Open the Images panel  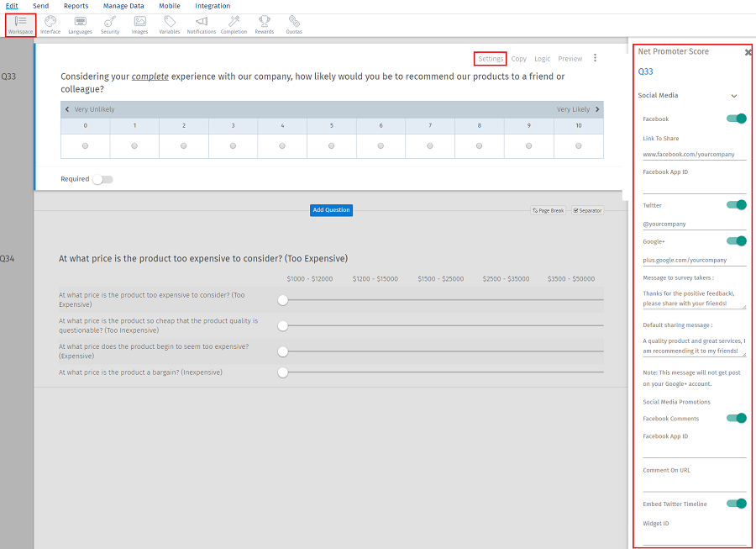139,24
